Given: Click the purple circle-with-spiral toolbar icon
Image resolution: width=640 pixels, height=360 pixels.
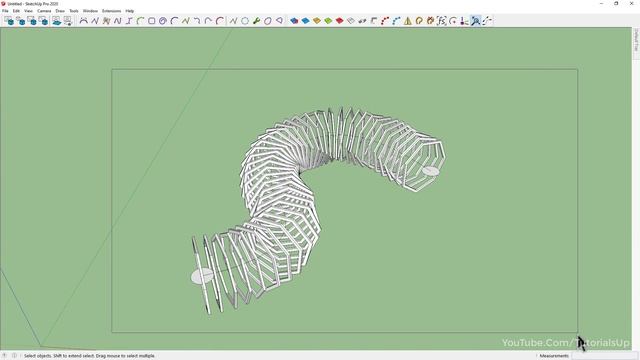Looking at the screenshot, I should (162, 21).
